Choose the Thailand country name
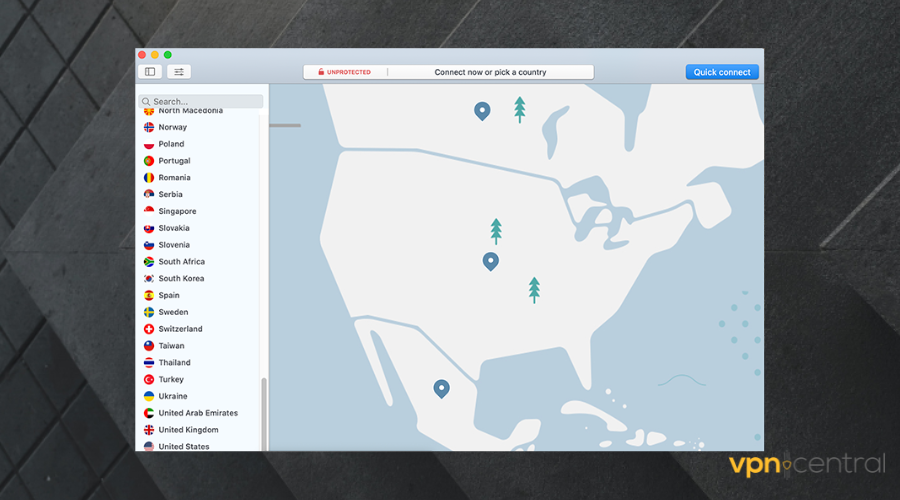This screenshot has height=500, width=900. (174, 362)
